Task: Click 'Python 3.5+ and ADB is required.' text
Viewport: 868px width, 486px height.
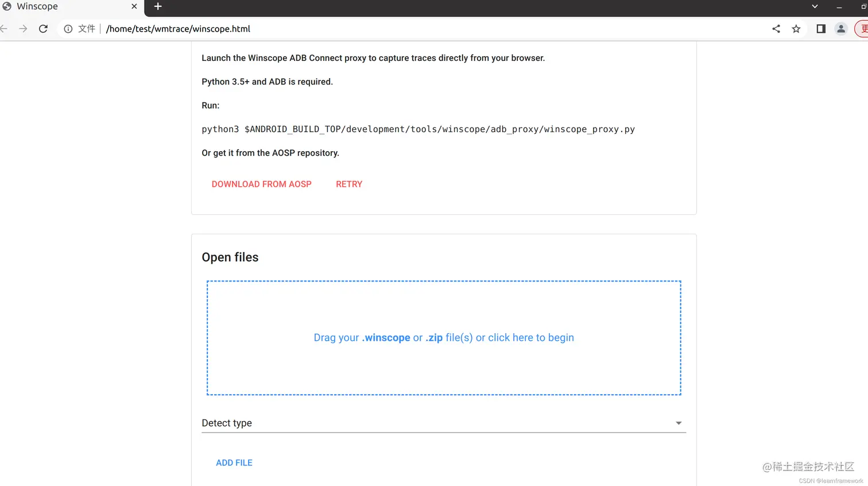Action: click(x=267, y=82)
